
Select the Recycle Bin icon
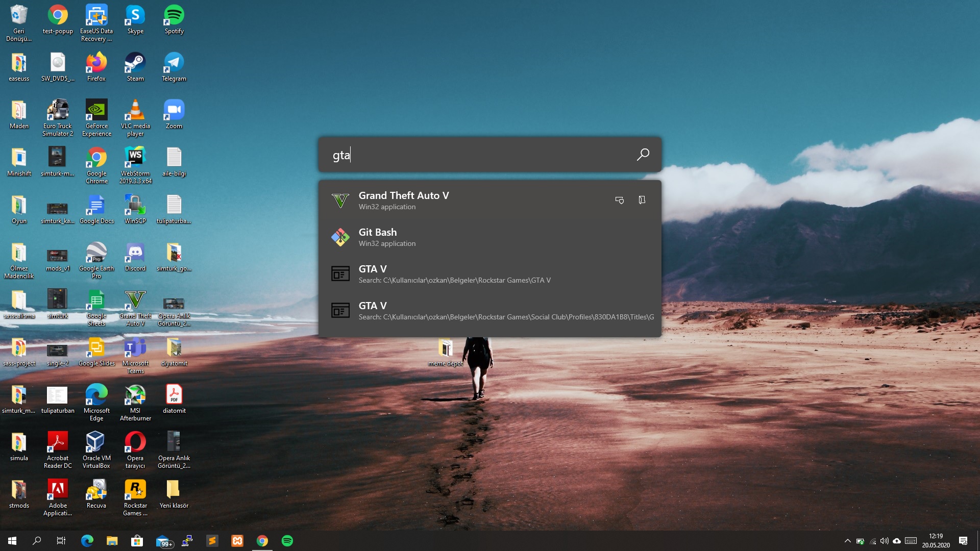[19, 23]
